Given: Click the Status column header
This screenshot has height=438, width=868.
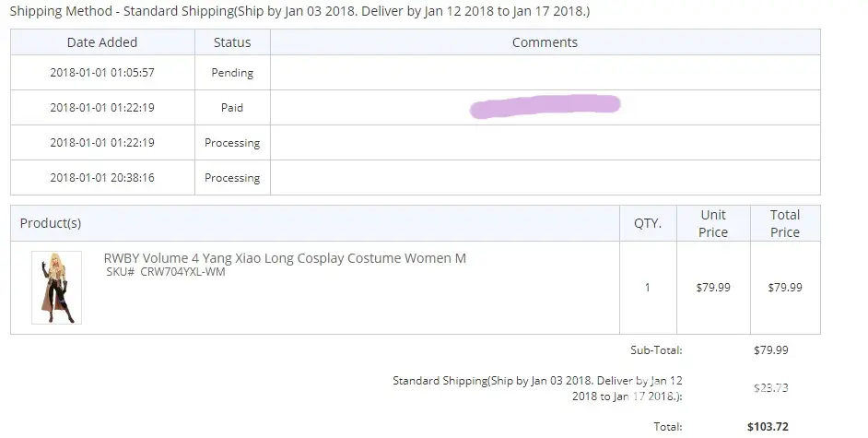Looking at the screenshot, I should pos(232,42).
